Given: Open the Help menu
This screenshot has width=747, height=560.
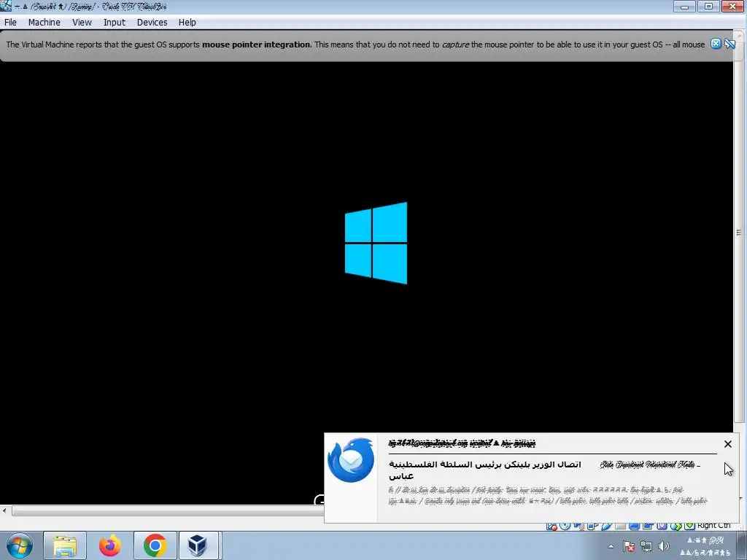Looking at the screenshot, I should pyautogui.click(x=187, y=23).
